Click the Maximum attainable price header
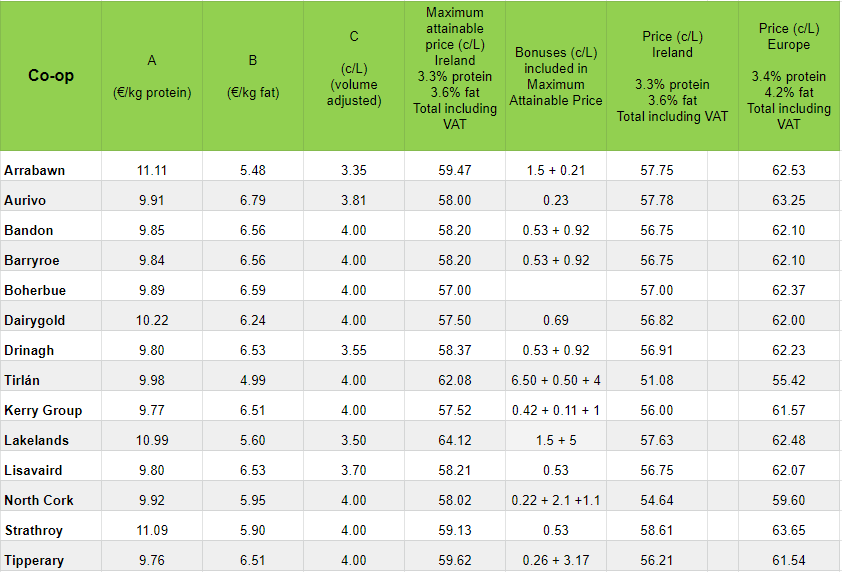 [455, 76]
